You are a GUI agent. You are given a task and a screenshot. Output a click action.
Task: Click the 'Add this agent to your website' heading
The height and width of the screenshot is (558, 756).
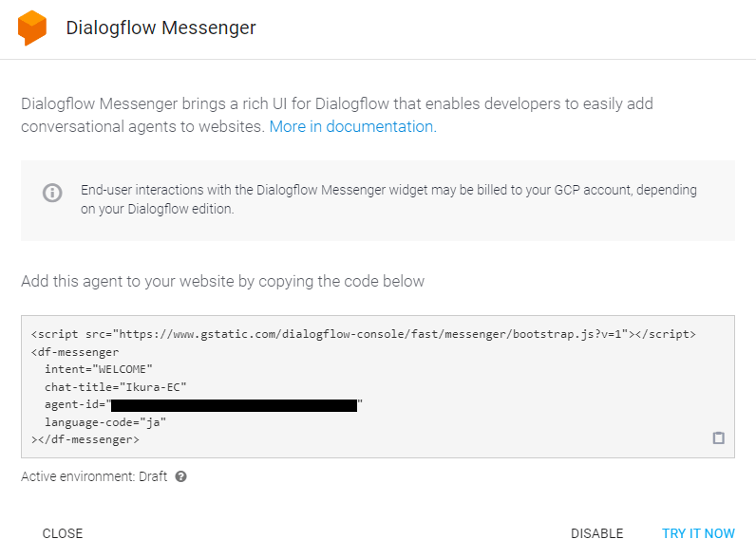pyautogui.click(x=223, y=281)
